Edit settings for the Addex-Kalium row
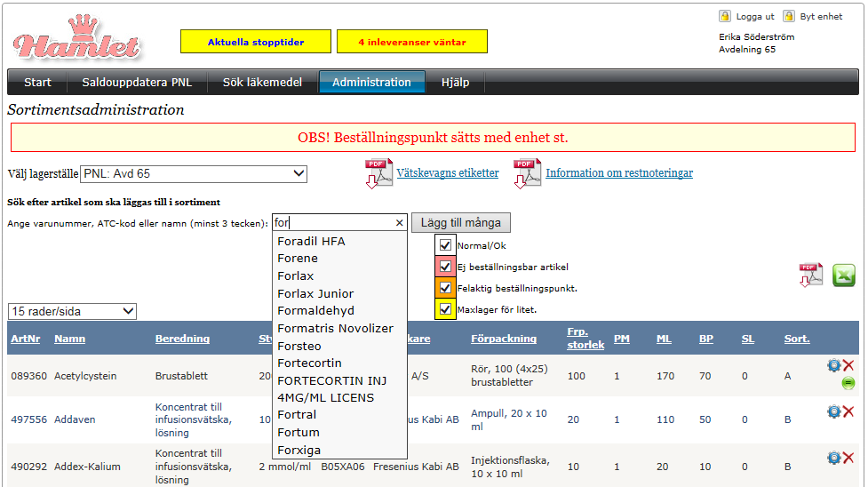This screenshot has width=868, height=487. tap(833, 458)
